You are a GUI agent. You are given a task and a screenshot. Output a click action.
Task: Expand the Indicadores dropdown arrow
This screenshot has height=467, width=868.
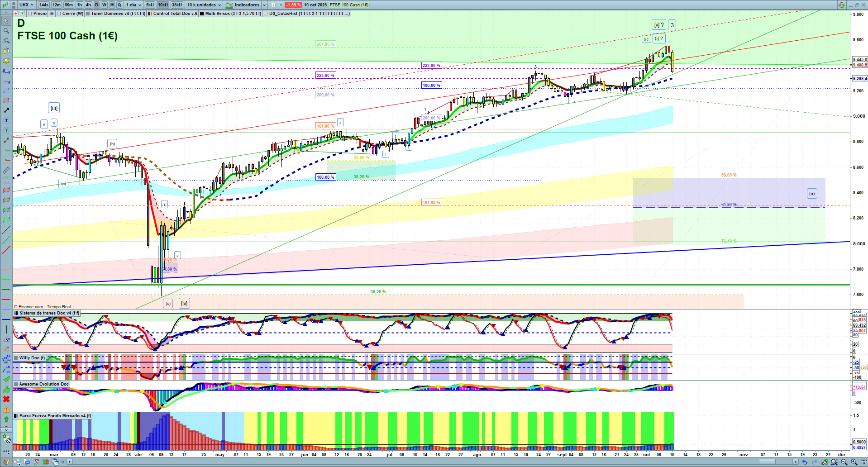point(264,5)
